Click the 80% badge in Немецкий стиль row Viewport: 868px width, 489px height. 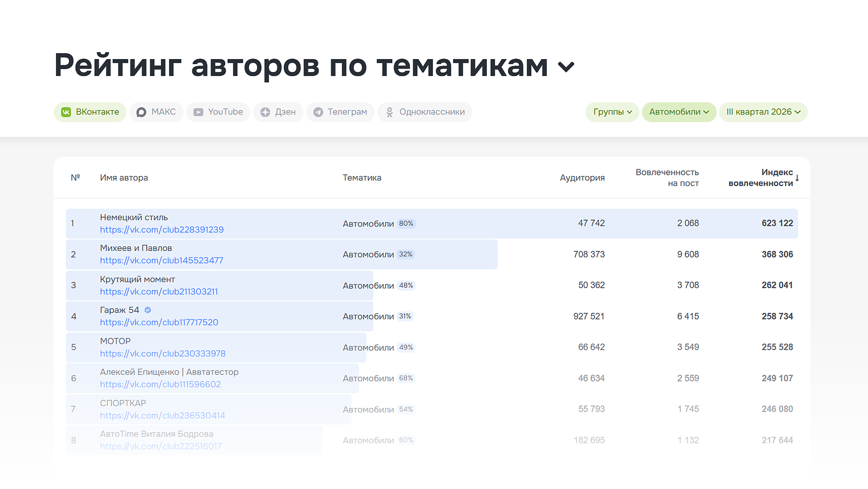coord(406,224)
